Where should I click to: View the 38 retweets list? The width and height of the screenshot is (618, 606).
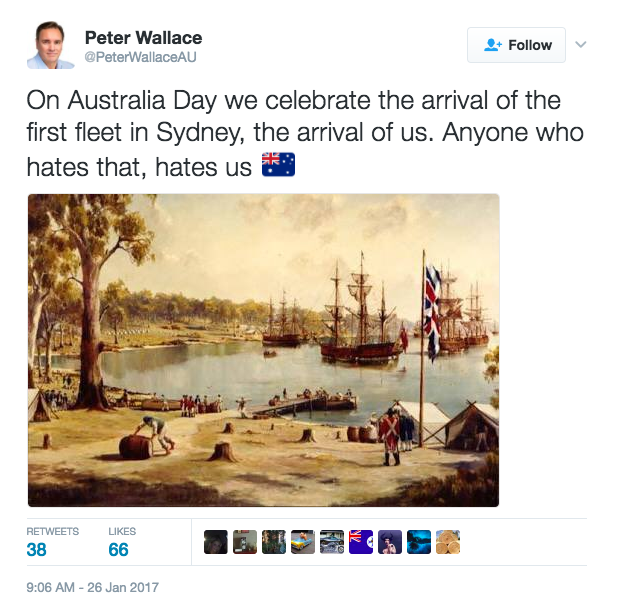(x=52, y=543)
